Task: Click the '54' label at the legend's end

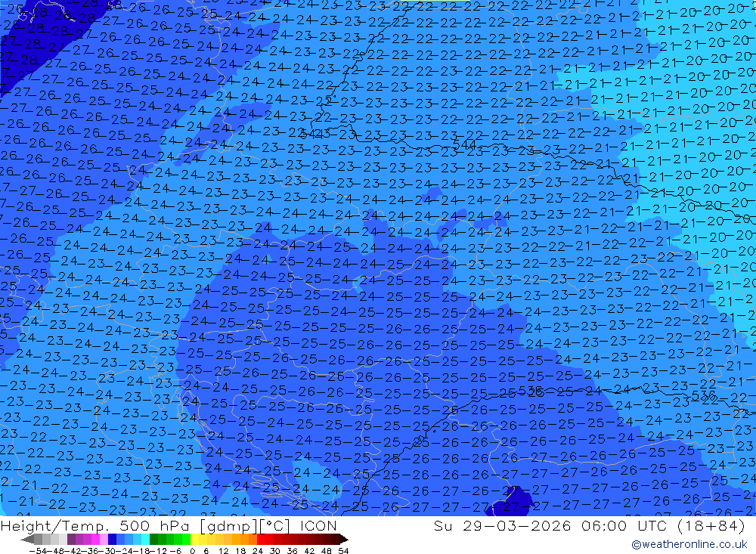Action: tap(343, 551)
